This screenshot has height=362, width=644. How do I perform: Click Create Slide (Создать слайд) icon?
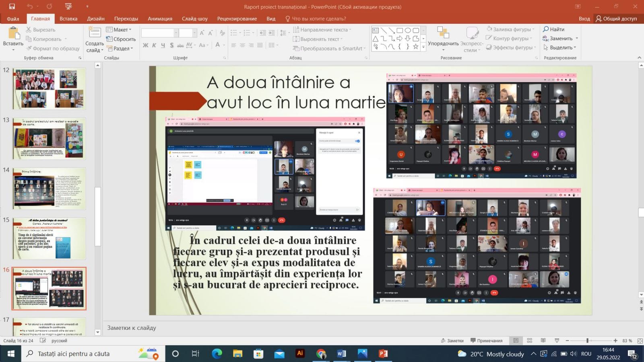click(x=95, y=33)
